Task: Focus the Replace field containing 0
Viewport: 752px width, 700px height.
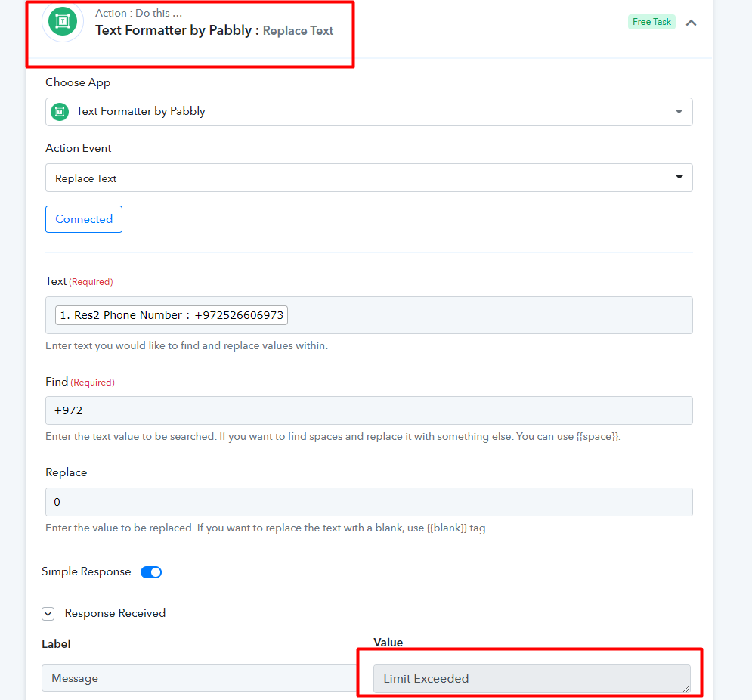Action: click(x=369, y=502)
